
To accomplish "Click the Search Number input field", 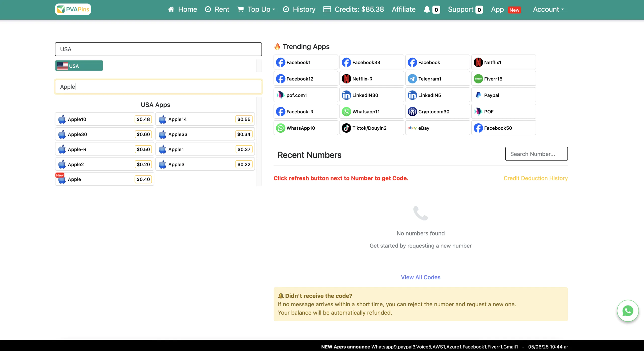I will pos(536,154).
